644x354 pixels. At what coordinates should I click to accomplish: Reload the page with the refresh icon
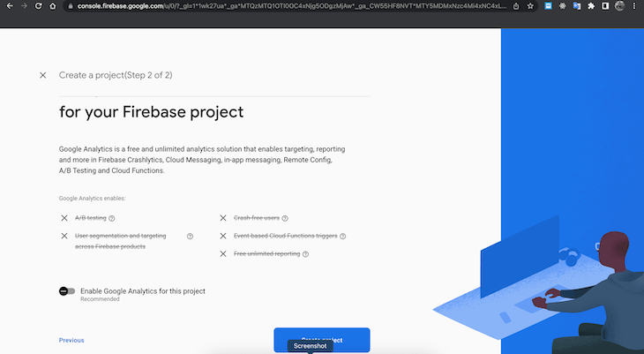(x=39, y=6)
